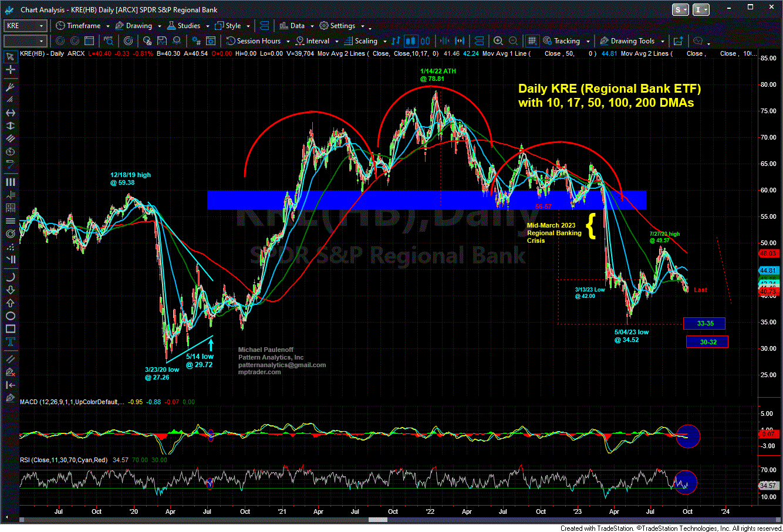Open the Style menu
Screen dimensions: 783x532
[228, 26]
